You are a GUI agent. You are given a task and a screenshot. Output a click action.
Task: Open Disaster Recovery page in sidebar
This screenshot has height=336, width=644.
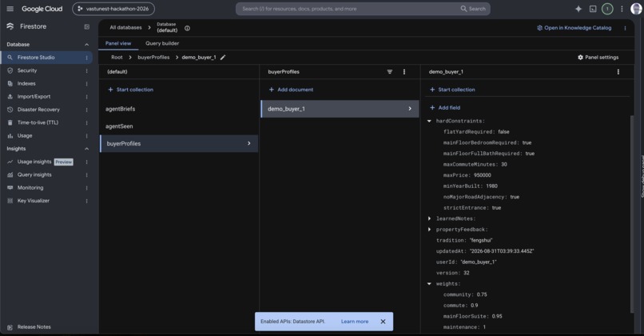38,110
